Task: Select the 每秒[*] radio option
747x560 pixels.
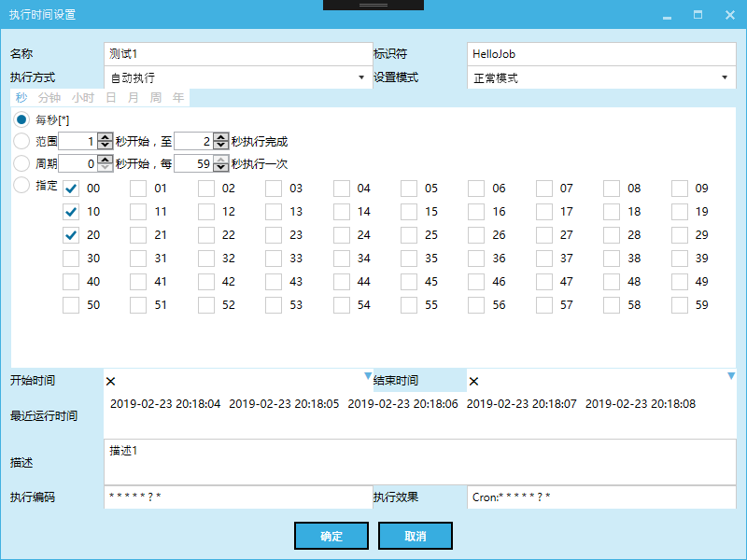Action: (21, 119)
